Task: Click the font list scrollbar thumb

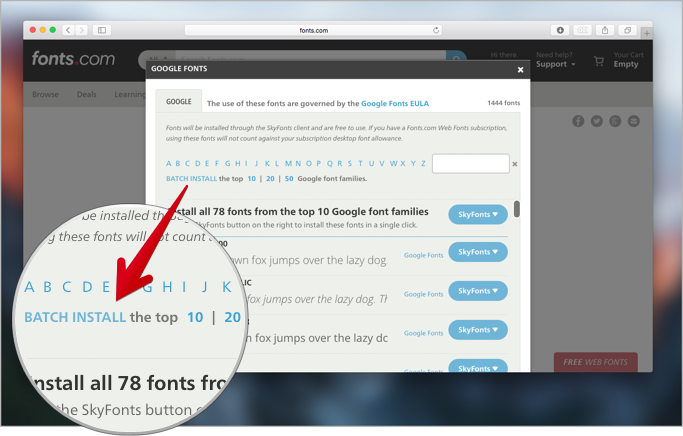Action: point(517,209)
